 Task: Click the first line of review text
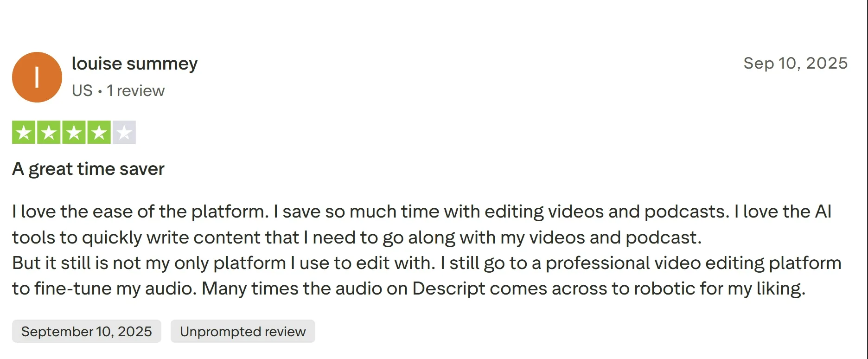pos(421,212)
